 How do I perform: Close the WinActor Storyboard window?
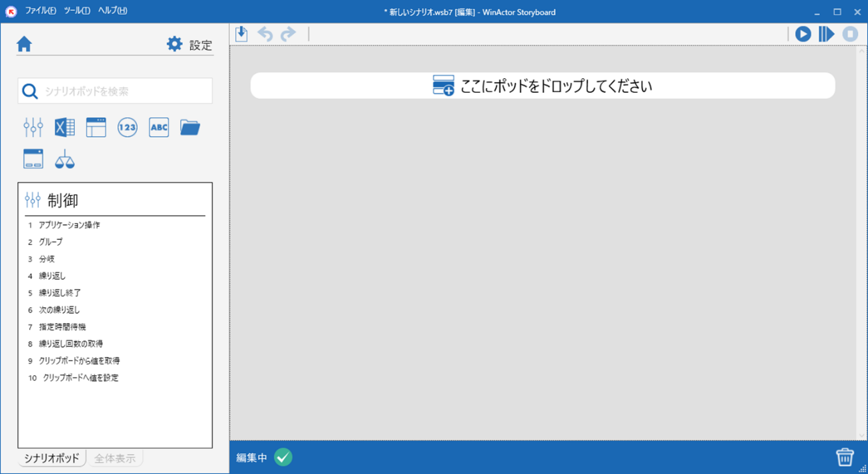857,11
